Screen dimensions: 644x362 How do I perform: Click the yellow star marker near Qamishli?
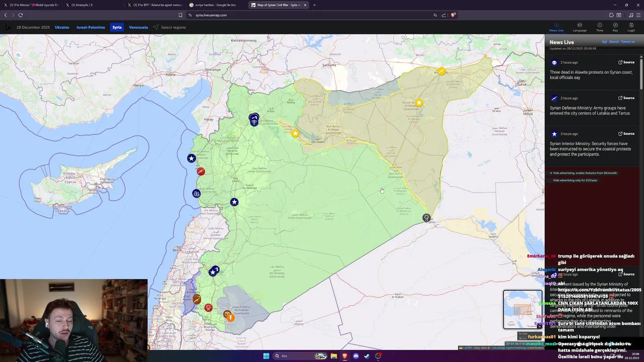click(441, 71)
